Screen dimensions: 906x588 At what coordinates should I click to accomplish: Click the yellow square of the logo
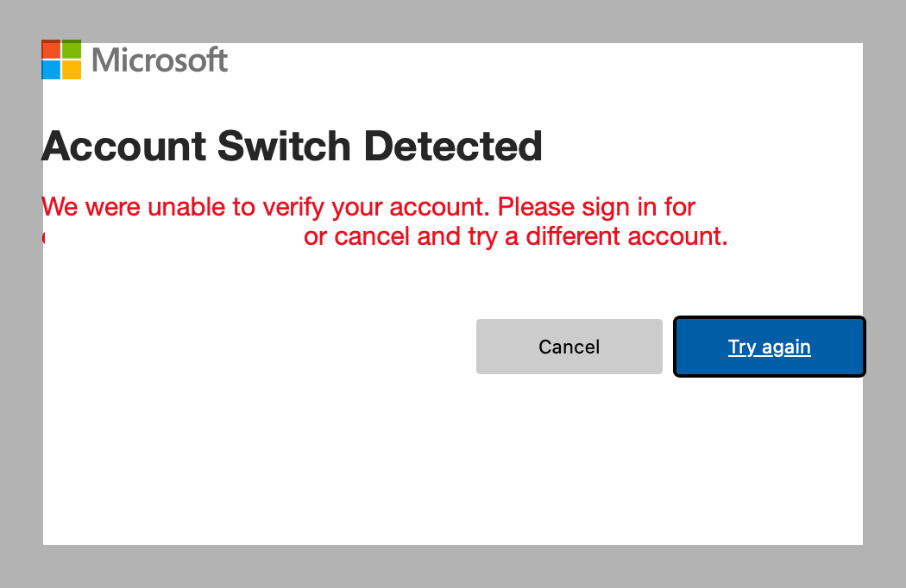(72, 70)
